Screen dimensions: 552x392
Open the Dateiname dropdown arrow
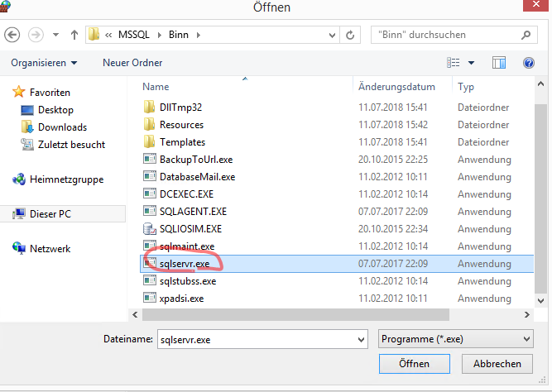coord(361,340)
